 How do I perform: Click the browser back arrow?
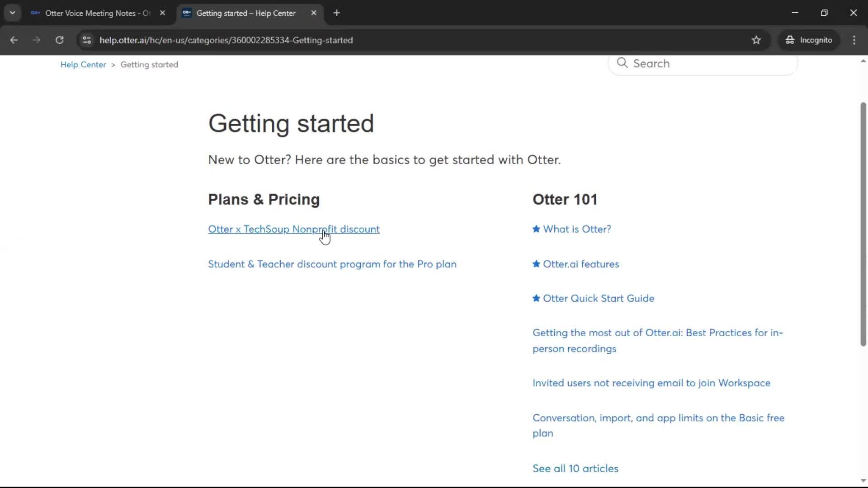click(14, 40)
